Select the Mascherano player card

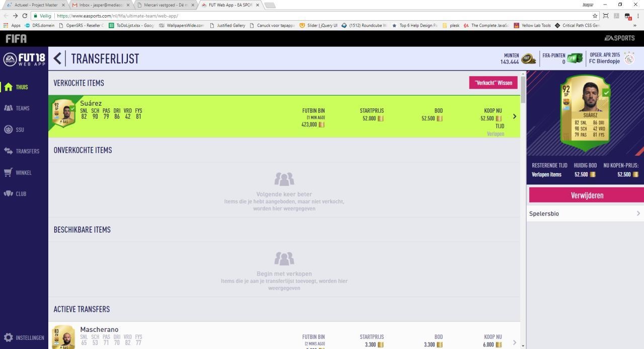63,337
